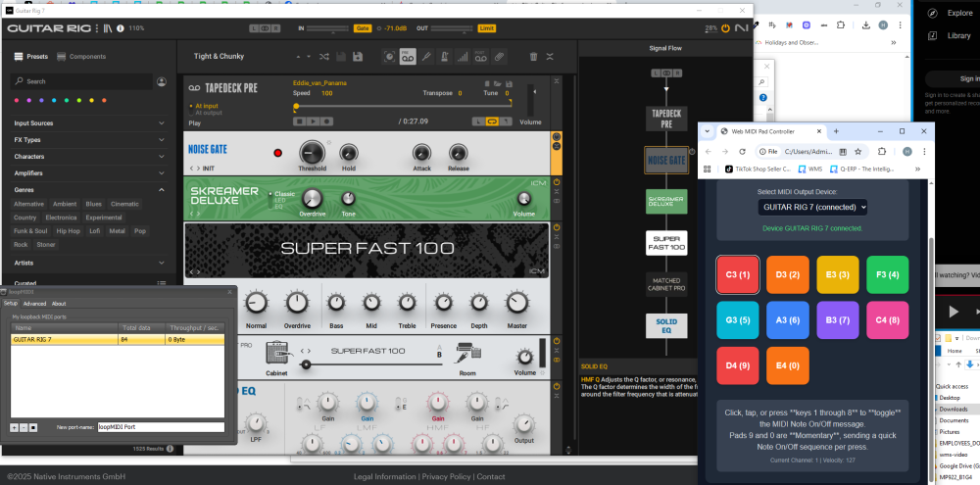Start Tapedeck Pre playback
The image size is (980, 485).
coord(314,121)
